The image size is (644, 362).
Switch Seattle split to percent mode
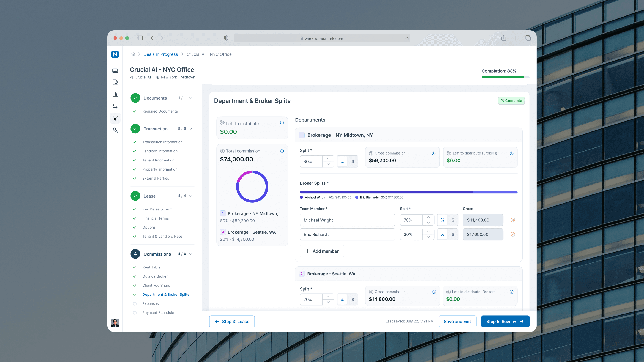(x=342, y=300)
